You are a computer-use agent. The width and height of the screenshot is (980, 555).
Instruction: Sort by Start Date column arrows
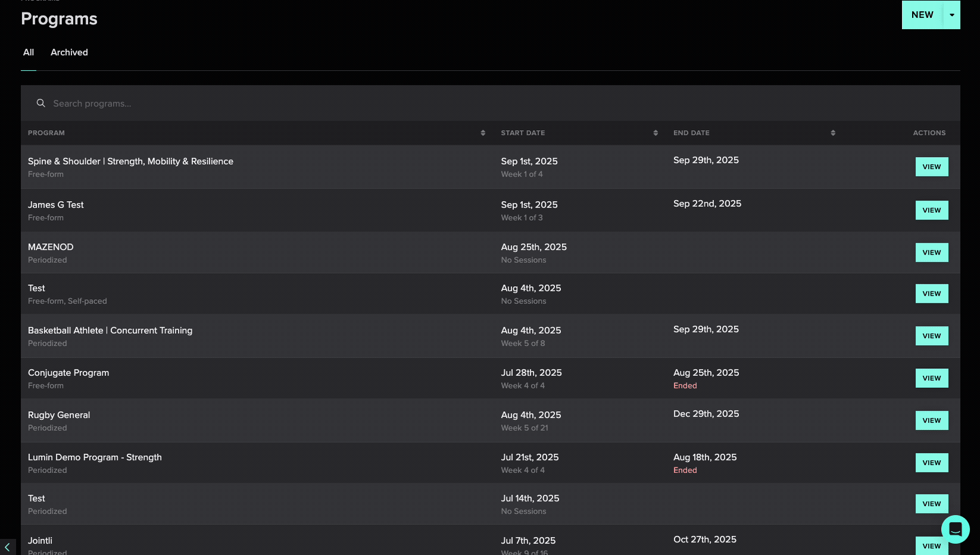(656, 133)
